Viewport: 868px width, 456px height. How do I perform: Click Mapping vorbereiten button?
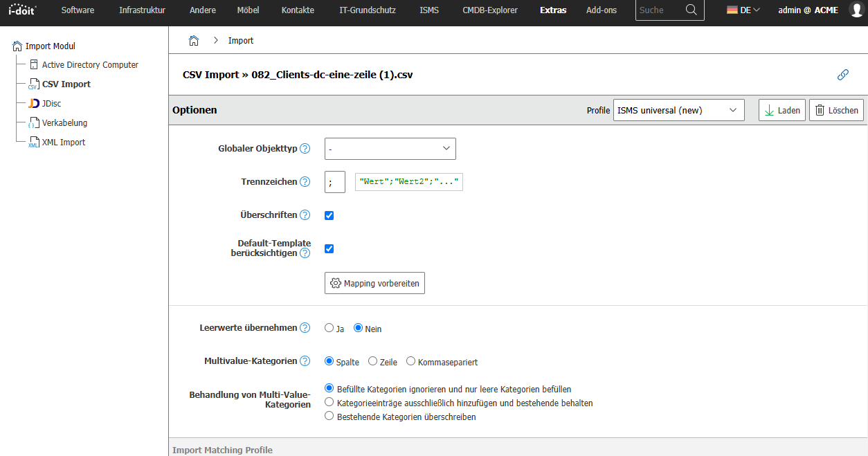[374, 283]
